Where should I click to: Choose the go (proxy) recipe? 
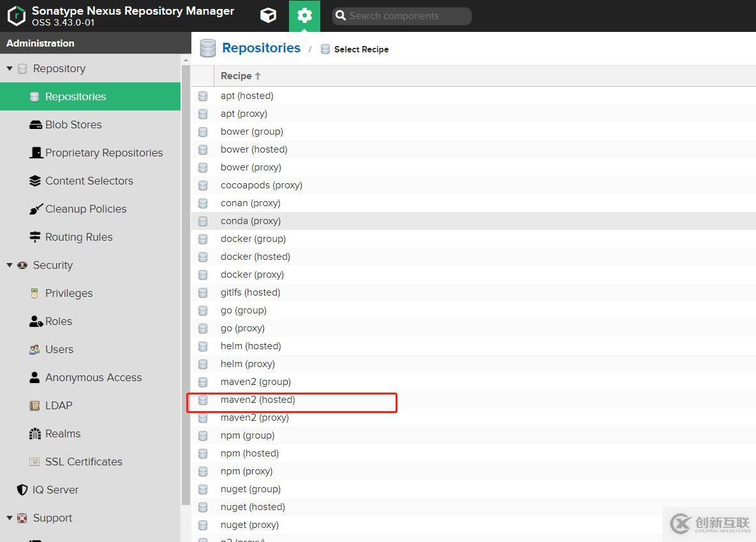tap(473, 328)
